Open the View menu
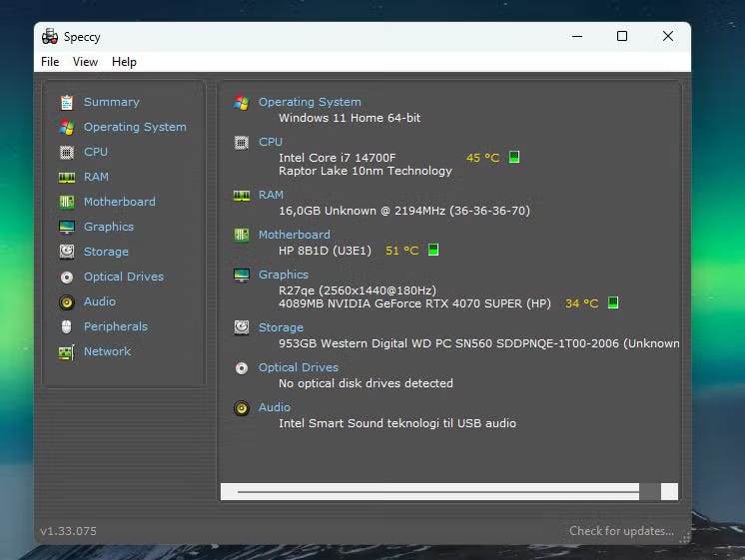Image resolution: width=745 pixels, height=560 pixels. pos(85,62)
